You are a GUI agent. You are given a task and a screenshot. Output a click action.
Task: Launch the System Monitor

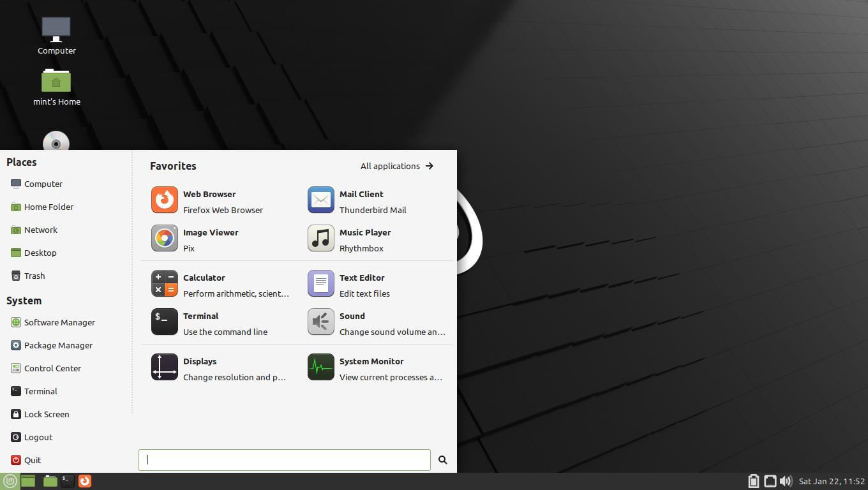tap(371, 367)
